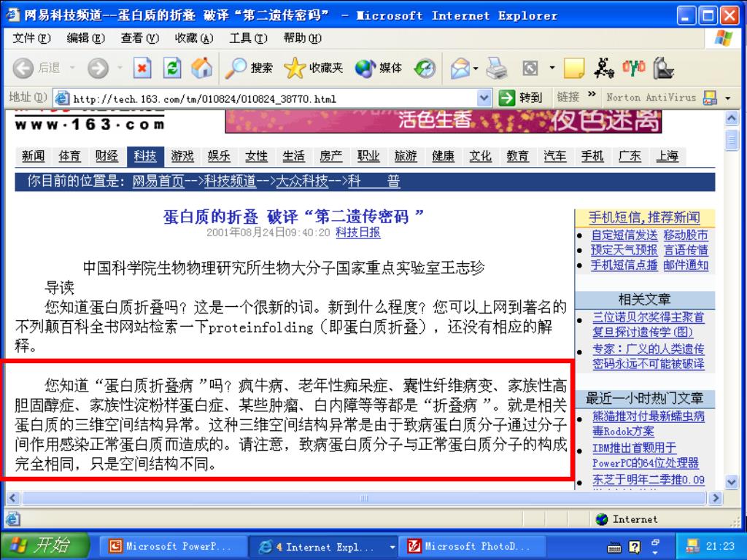Viewport: 747px width, 560px height.
Task: Click the full-screen size toolbar icon
Action: click(530, 69)
